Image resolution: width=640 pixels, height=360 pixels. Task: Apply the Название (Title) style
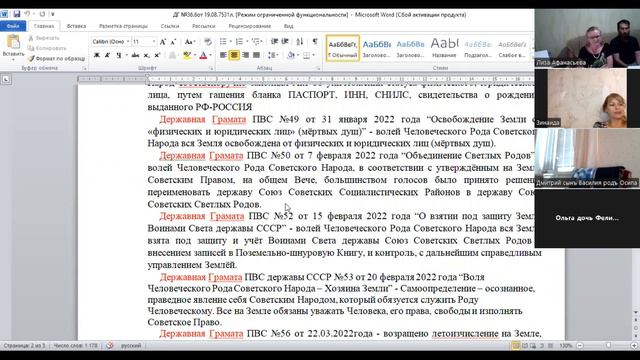pos(444,48)
